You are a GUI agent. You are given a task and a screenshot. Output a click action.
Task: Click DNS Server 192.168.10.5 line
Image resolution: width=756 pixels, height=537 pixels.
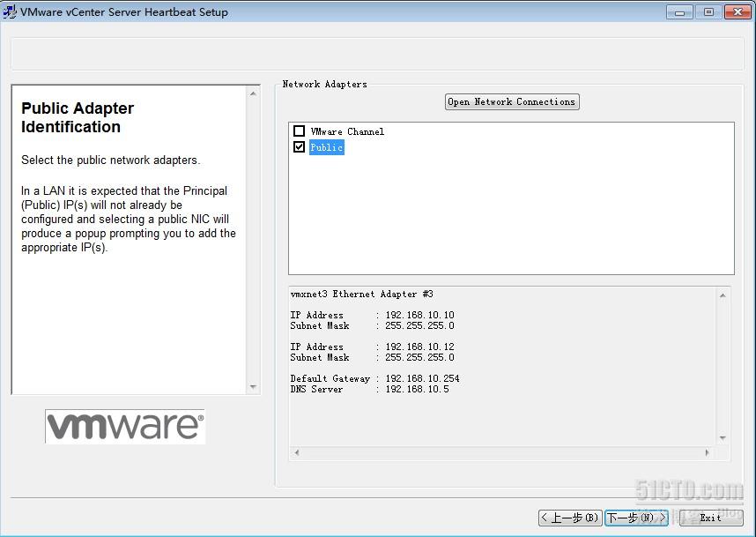(369, 390)
